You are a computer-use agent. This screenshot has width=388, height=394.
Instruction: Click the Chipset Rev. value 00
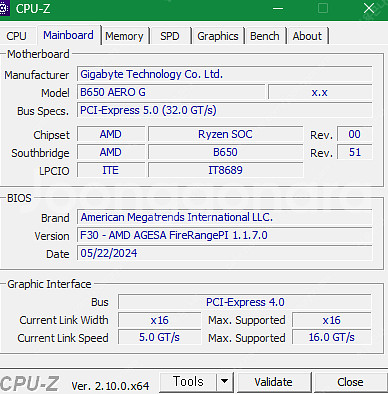coord(354,134)
